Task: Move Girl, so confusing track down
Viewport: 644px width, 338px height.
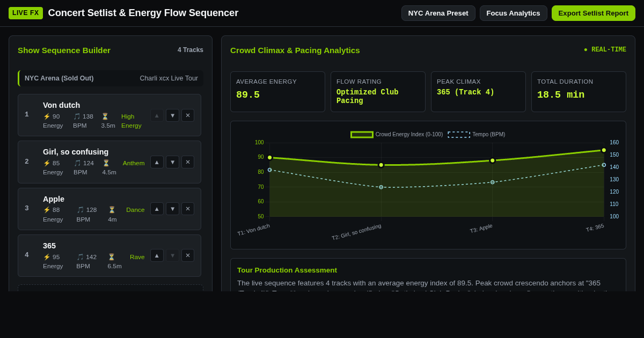Action: (172, 162)
